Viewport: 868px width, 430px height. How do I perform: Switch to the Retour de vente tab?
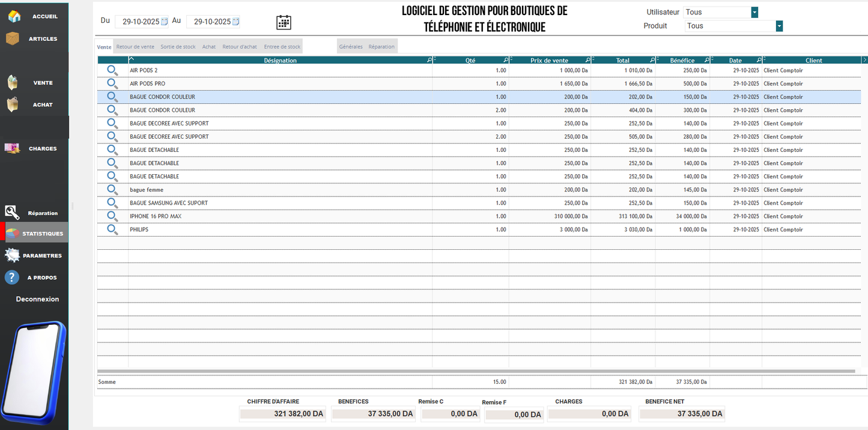click(x=135, y=47)
